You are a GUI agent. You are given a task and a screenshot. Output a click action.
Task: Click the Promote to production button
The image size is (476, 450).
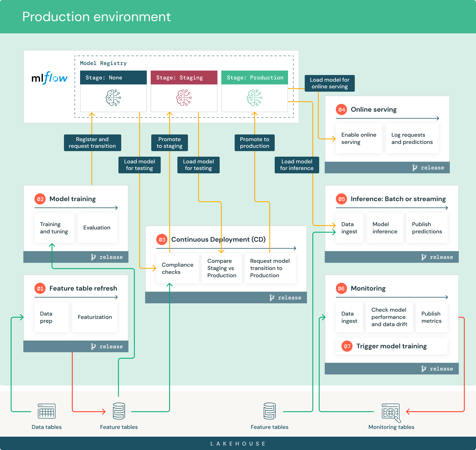tap(254, 142)
